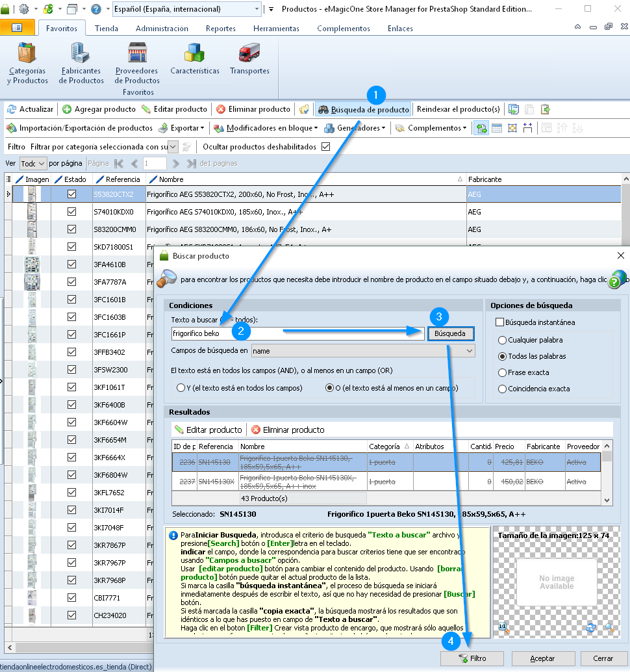The image size is (630, 672).
Task: Click Agregar producto toolbar button
Action: click(x=99, y=109)
